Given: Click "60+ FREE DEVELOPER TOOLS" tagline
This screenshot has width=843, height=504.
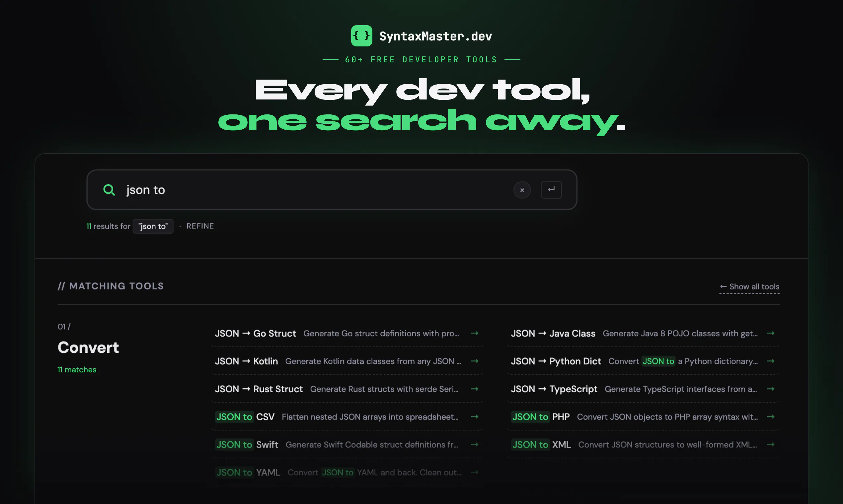Looking at the screenshot, I should pyautogui.click(x=421, y=59).
